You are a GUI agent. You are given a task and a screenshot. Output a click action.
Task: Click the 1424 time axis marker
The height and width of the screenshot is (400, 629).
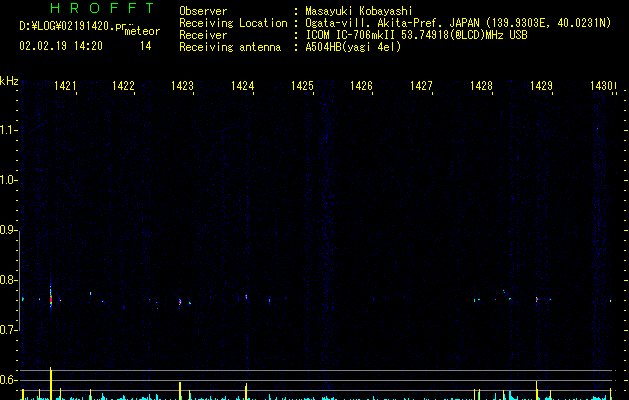(x=243, y=86)
